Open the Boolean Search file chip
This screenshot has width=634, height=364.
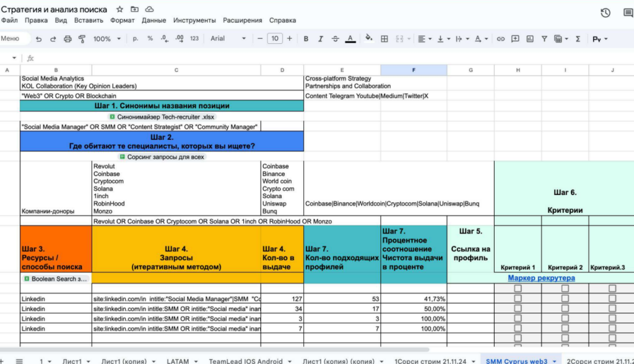56,279
